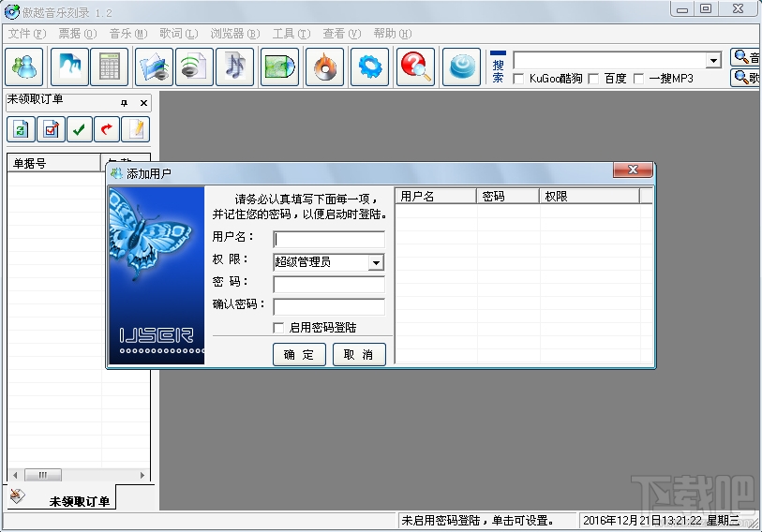
Task: Click the blue picture document toolbar icon
Action: click(69, 67)
